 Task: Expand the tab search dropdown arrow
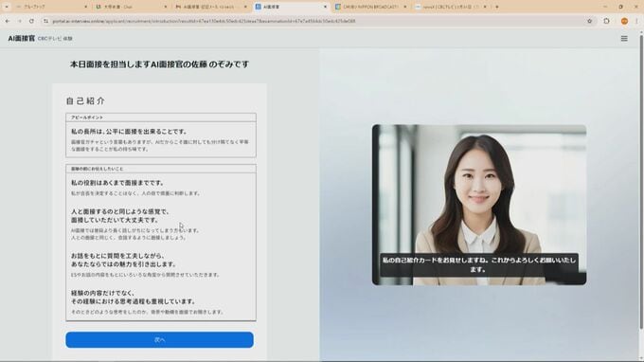pos(7,7)
